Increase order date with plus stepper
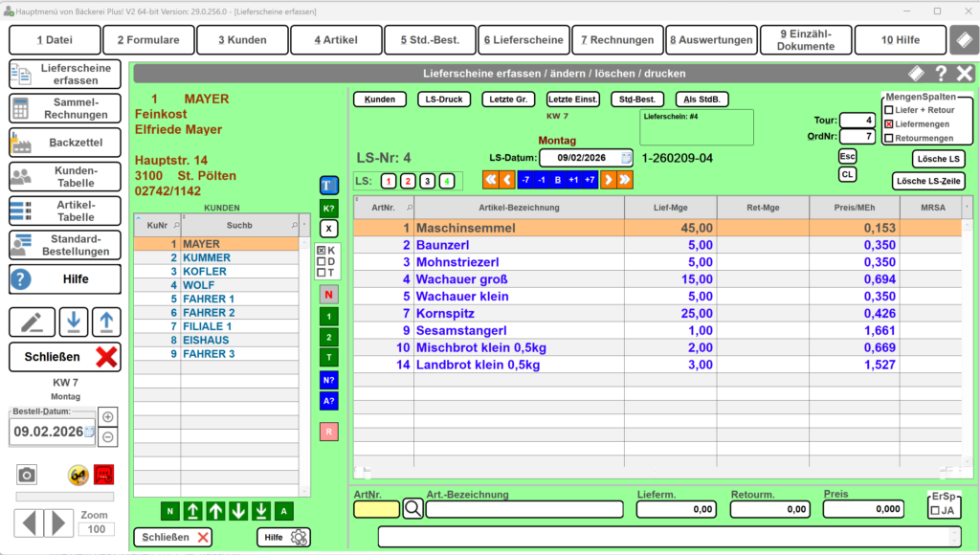Viewport: 980px width, 555px height. pyautogui.click(x=108, y=416)
